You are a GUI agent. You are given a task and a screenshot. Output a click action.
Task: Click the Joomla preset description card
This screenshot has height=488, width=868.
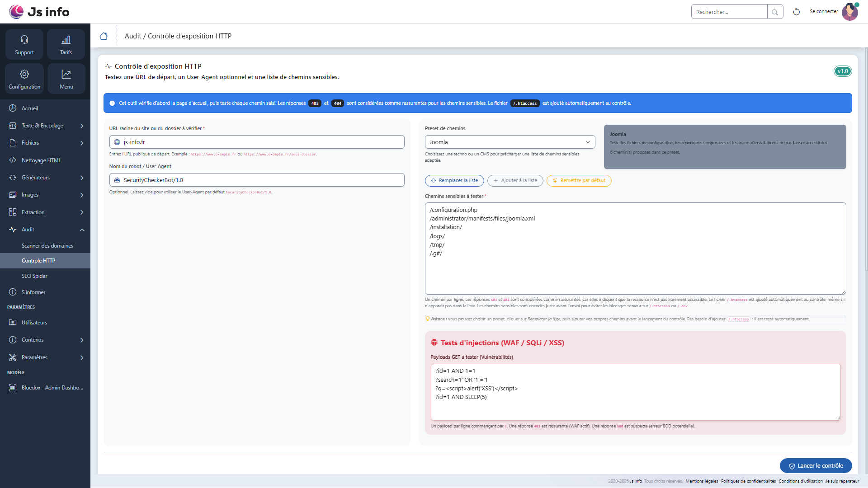725,147
